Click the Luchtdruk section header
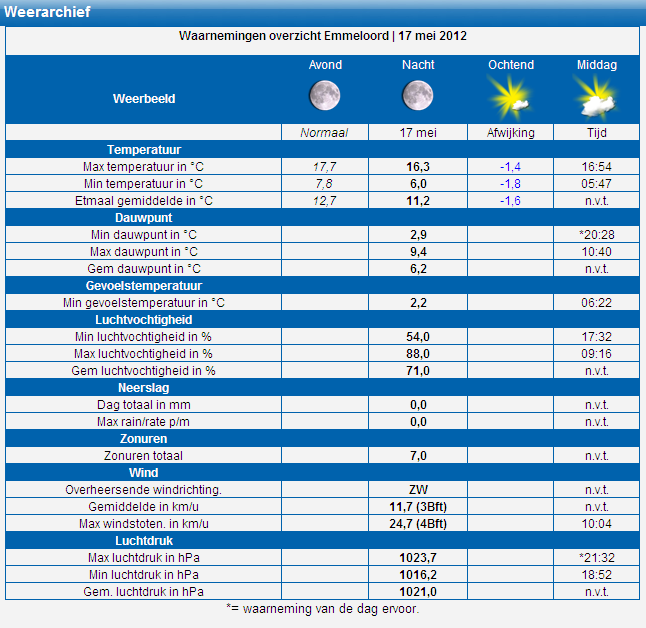Viewport: 646px width, 628px height. click(144, 541)
